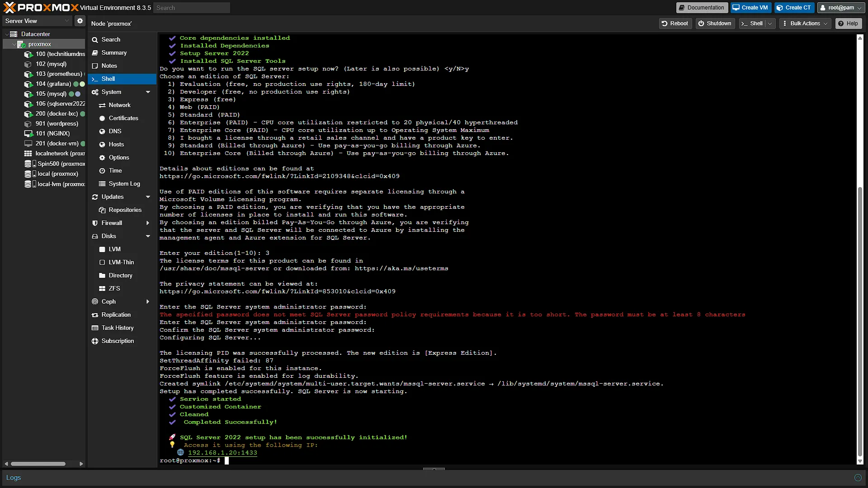The height and width of the screenshot is (488, 868).
Task: Expand the Firewall submenu arrow
Action: 148,223
